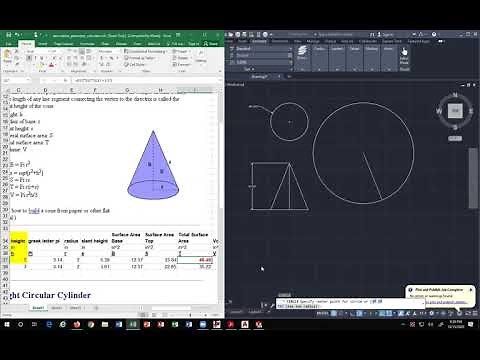The image size is (480, 360).
Task: Click the center face of the ViewCube
Action: pyautogui.click(x=455, y=110)
